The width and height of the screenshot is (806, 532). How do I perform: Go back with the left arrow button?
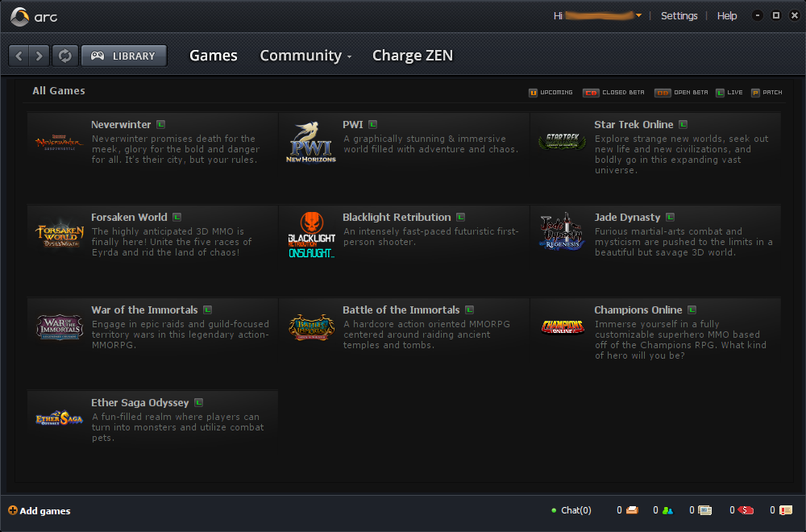(x=19, y=56)
